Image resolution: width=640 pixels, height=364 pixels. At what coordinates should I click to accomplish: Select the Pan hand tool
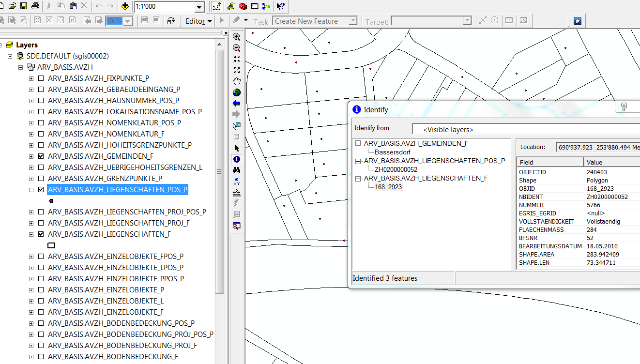[x=237, y=81]
